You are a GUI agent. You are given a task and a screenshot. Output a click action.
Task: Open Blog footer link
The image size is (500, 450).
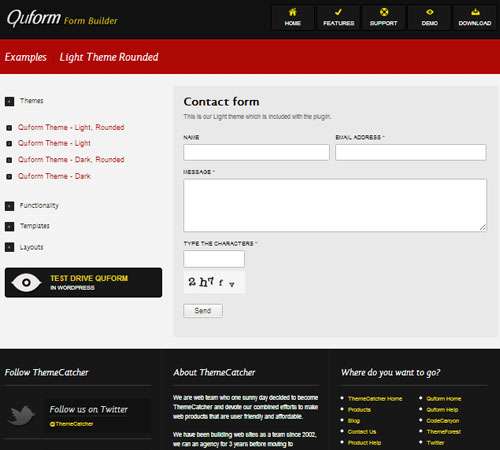point(354,421)
